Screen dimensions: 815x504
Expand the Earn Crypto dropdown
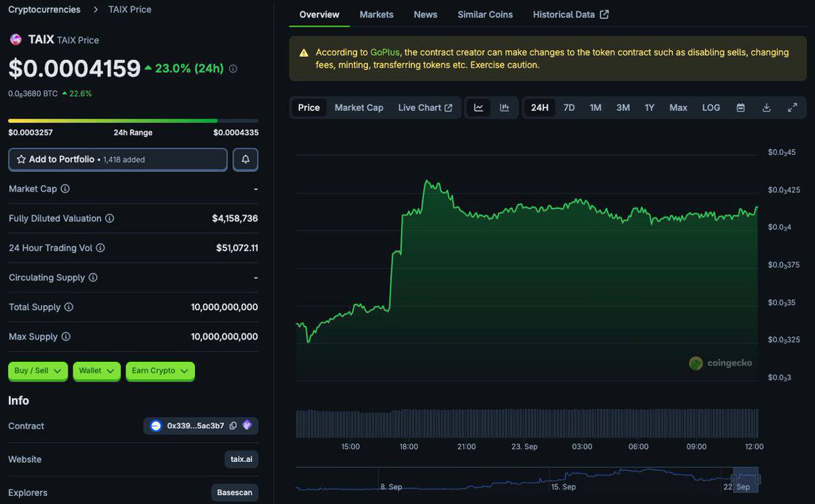pyautogui.click(x=160, y=371)
